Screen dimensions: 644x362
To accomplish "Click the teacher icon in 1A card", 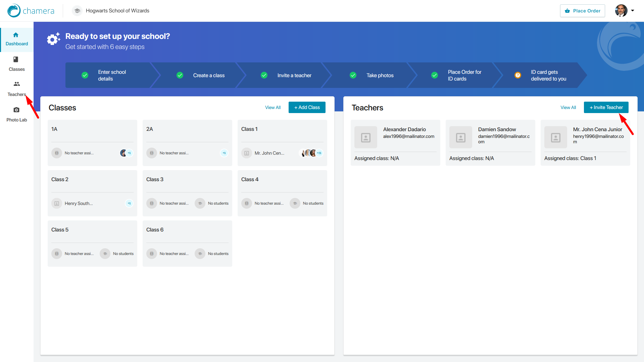I will point(57,153).
